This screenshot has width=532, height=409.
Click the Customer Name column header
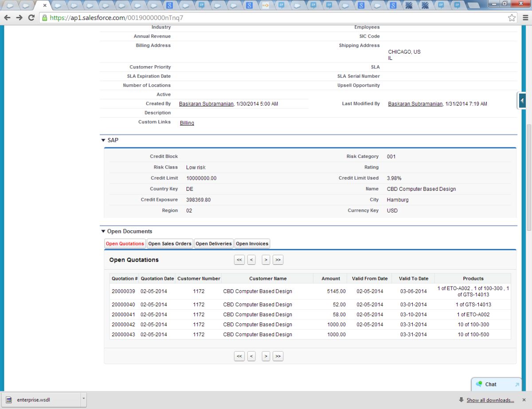coord(268,279)
